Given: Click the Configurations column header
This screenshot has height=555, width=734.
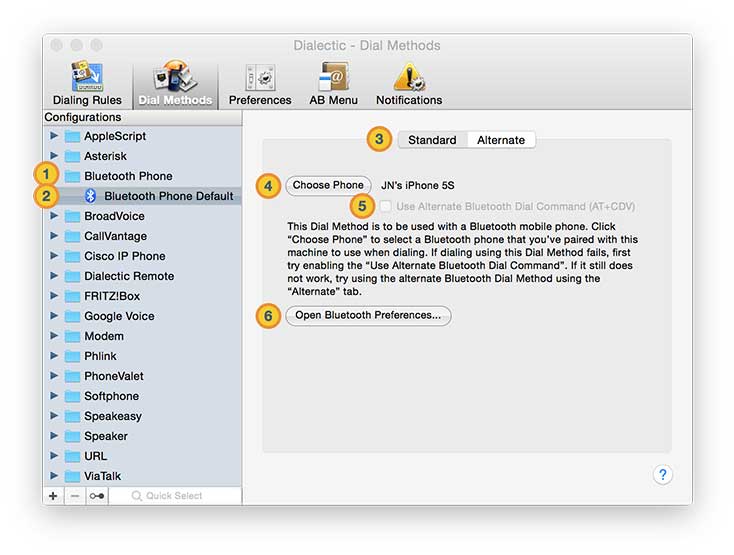Looking at the screenshot, I should tap(142, 117).
